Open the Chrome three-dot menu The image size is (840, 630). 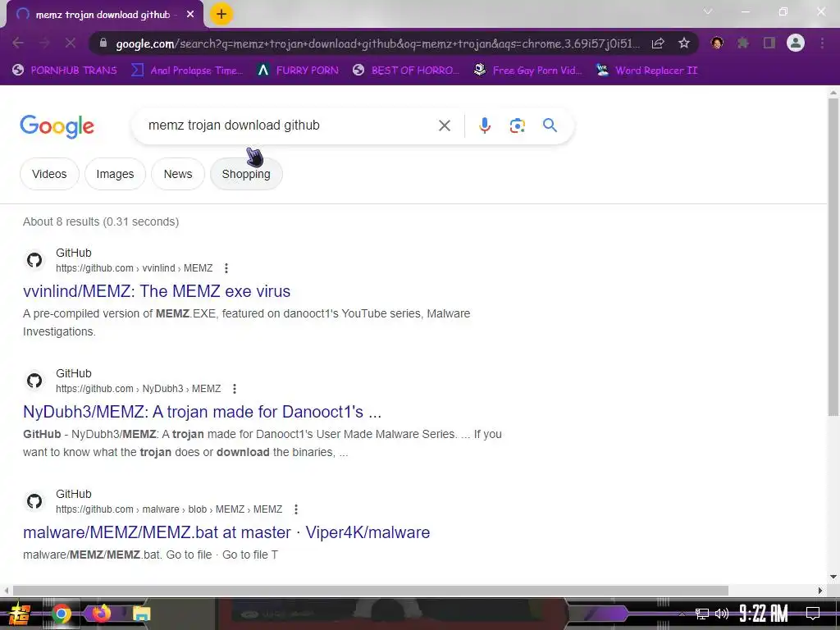(x=822, y=43)
